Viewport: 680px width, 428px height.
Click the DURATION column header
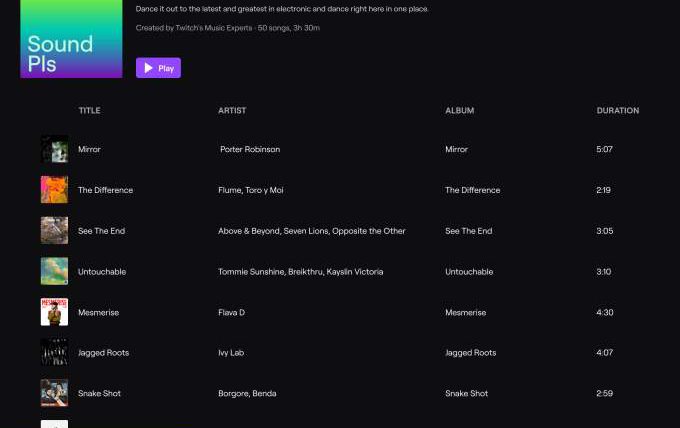(x=617, y=110)
